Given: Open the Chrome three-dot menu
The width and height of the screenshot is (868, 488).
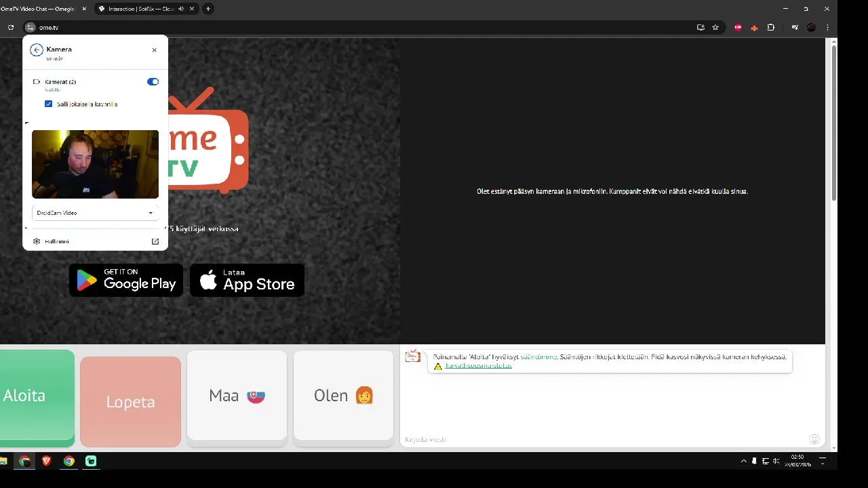Looking at the screenshot, I should click(x=827, y=27).
